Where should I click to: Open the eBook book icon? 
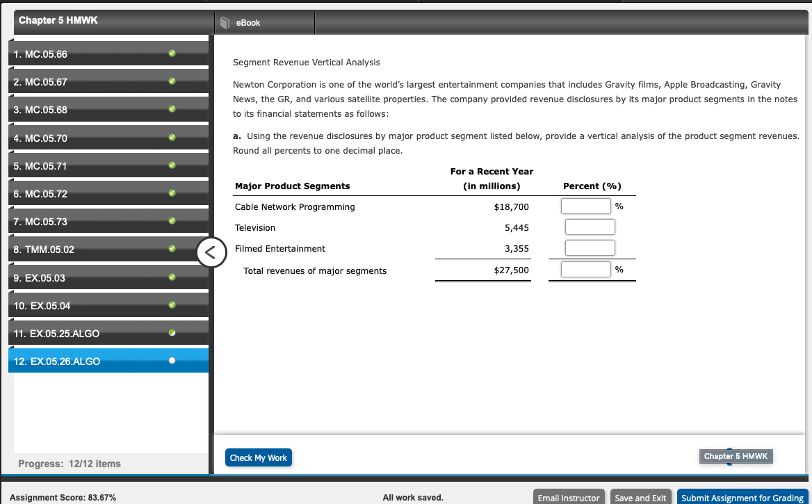click(x=225, y=23)
